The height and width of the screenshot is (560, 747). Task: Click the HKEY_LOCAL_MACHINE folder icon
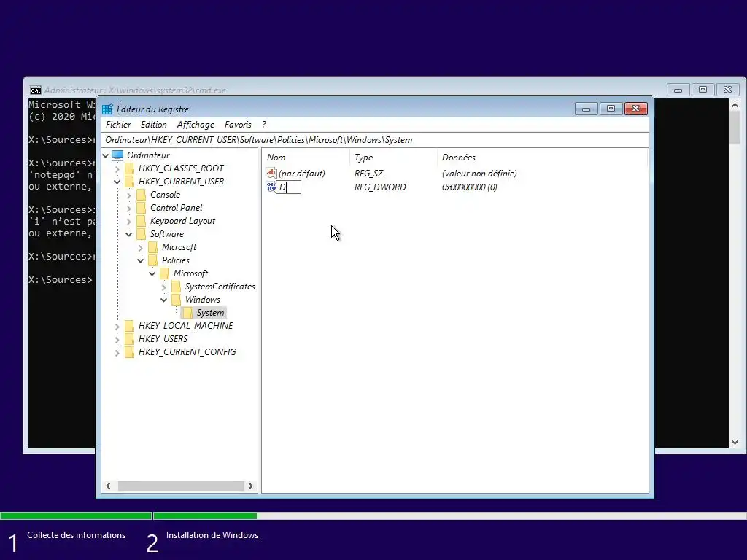(130, 326)
